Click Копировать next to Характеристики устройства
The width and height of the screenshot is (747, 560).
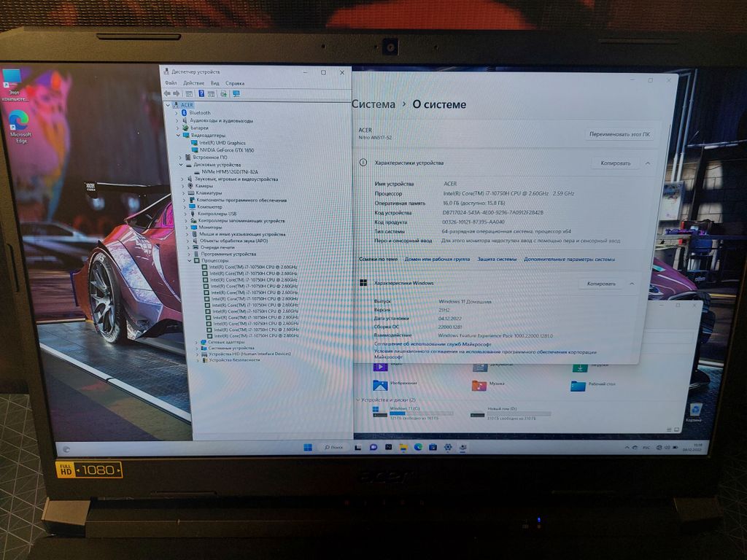pyautogui.click(x=615, y=163)
